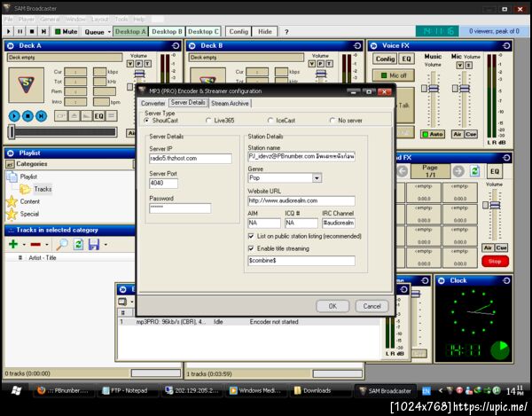Open the remove tracks dropdown arrow
532x416 pixels.
tap(47, 244)
